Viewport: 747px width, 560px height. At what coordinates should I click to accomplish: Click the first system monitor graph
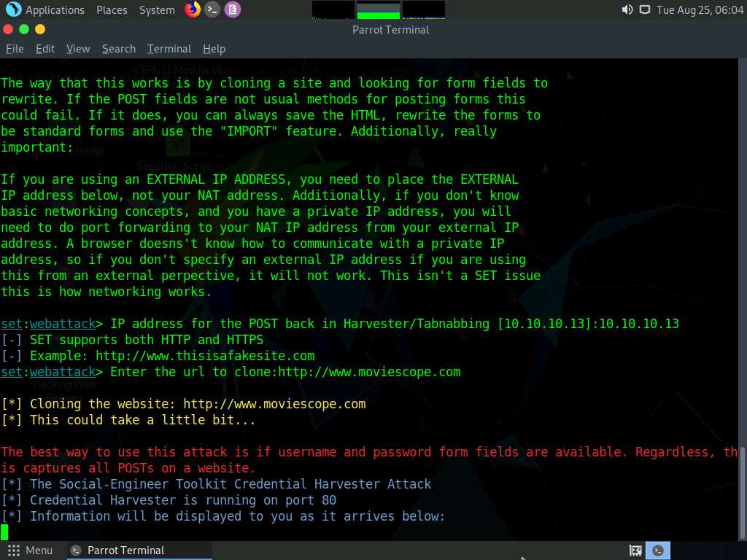point(333,10)
